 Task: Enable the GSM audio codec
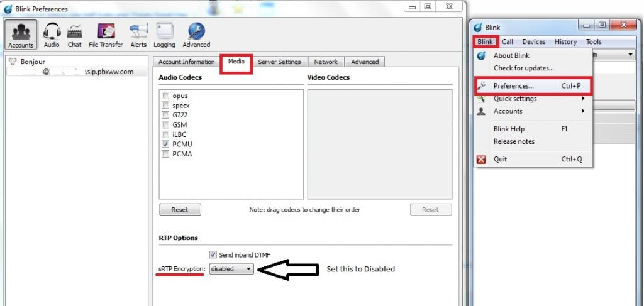165,124
